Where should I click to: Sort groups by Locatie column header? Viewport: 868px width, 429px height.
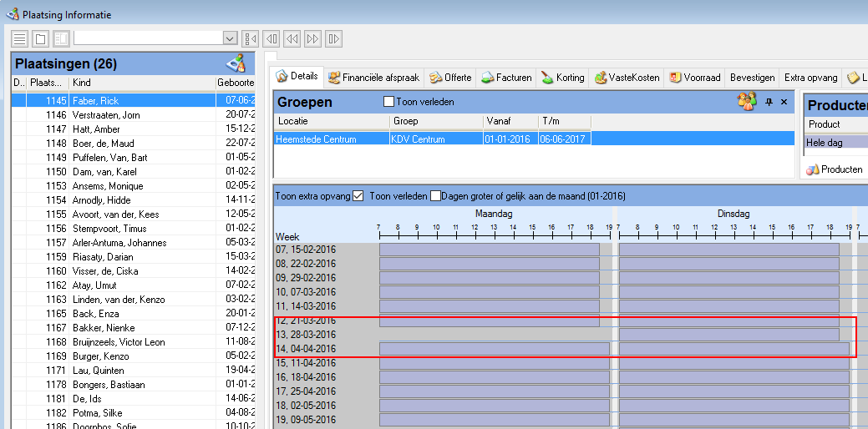click(x=331, y=121)
